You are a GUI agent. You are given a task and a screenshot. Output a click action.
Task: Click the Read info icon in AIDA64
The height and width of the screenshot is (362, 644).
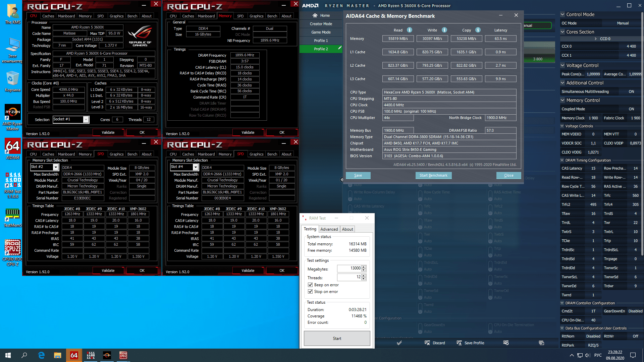[410, 30]
